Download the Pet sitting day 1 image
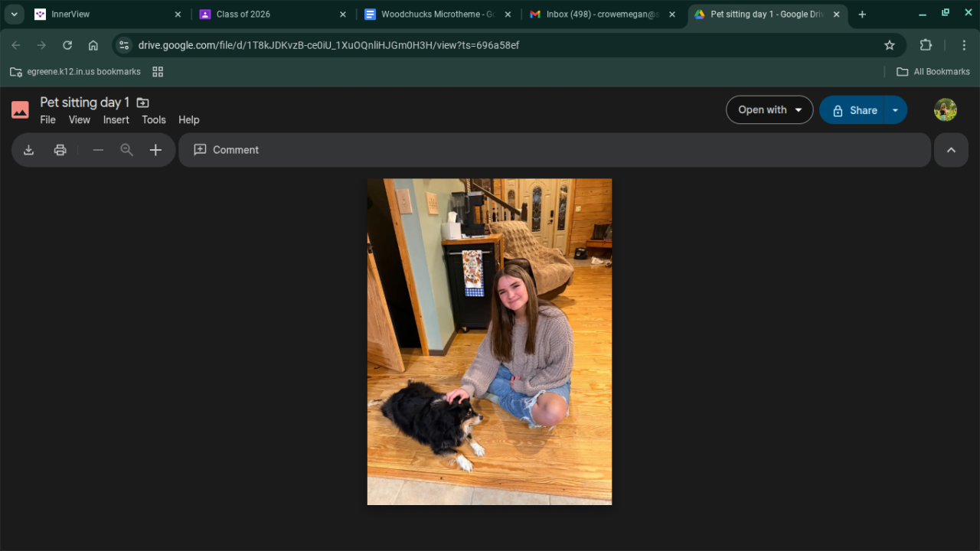Screen dimensions: 980x551 (x=28, y=150)
